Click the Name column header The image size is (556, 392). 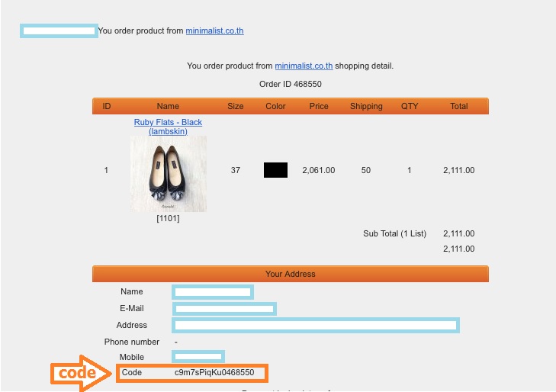(x=168, y=106)
